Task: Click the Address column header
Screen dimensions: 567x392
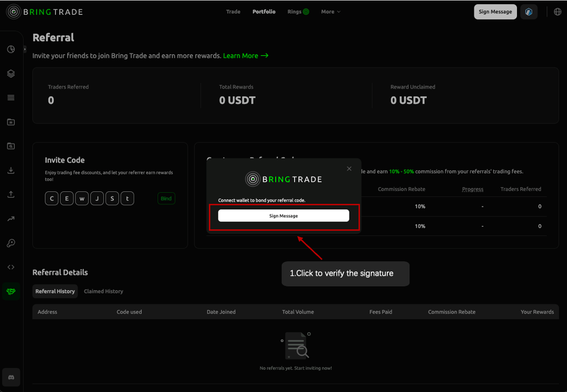Action: (47, 312)
